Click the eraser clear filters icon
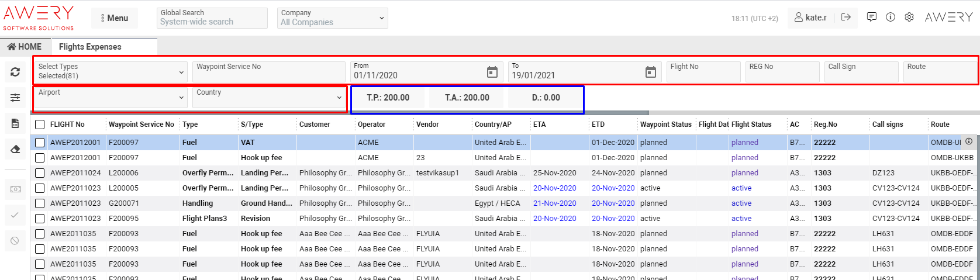Image resolution: width=980 pixels, height=280 pixels. (15, 149)
